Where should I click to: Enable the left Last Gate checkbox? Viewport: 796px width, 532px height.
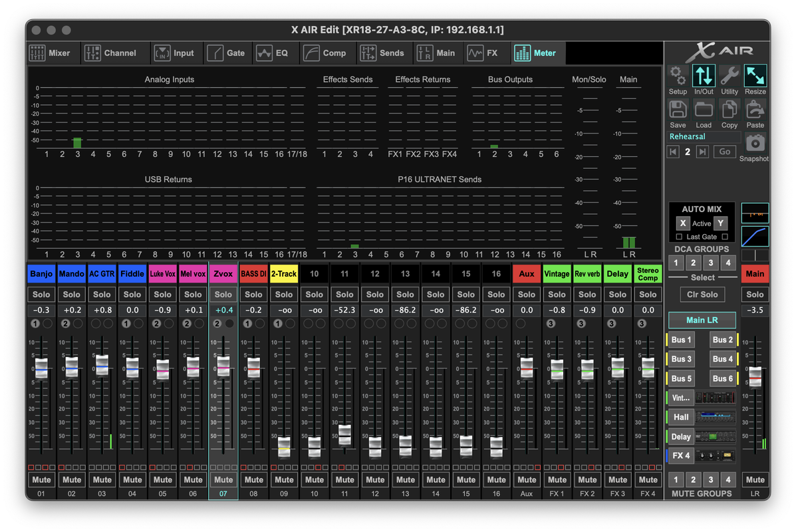pos(679,237)
